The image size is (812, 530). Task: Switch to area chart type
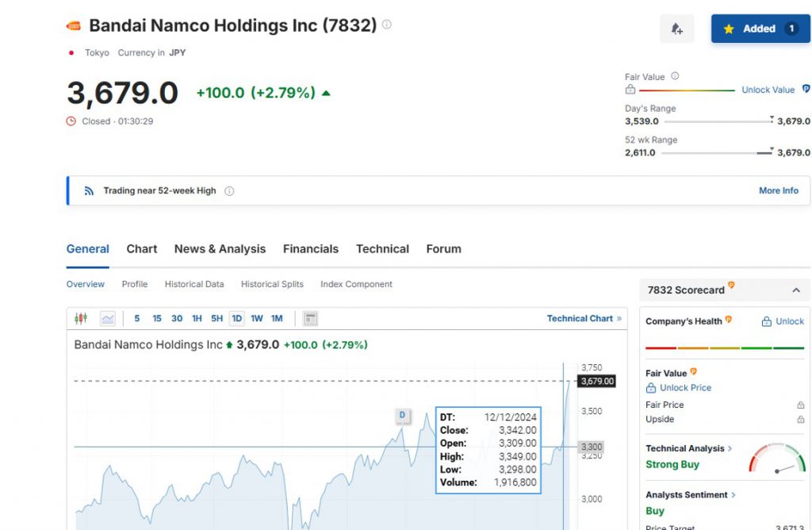coord(108,319)
